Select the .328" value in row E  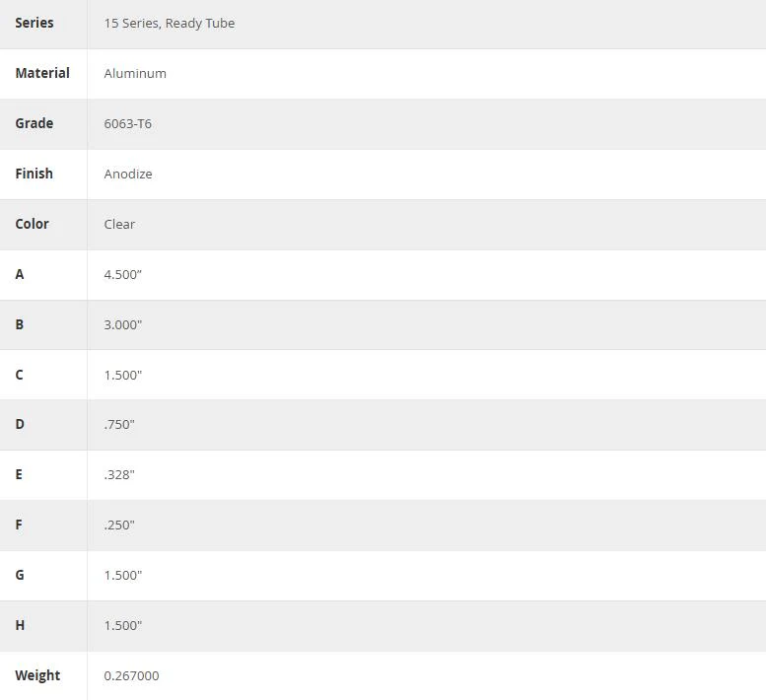(x=119, y=475)
